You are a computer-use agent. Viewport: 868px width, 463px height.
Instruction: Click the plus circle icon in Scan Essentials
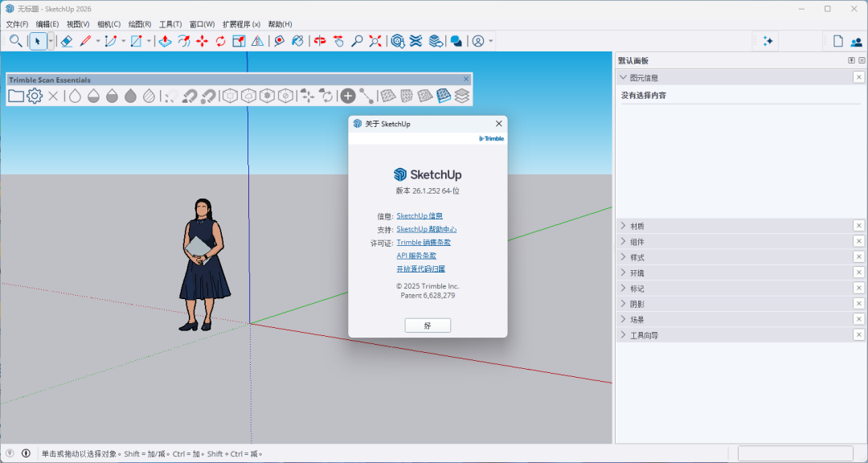pyautogui.click(x=348, y=96)
